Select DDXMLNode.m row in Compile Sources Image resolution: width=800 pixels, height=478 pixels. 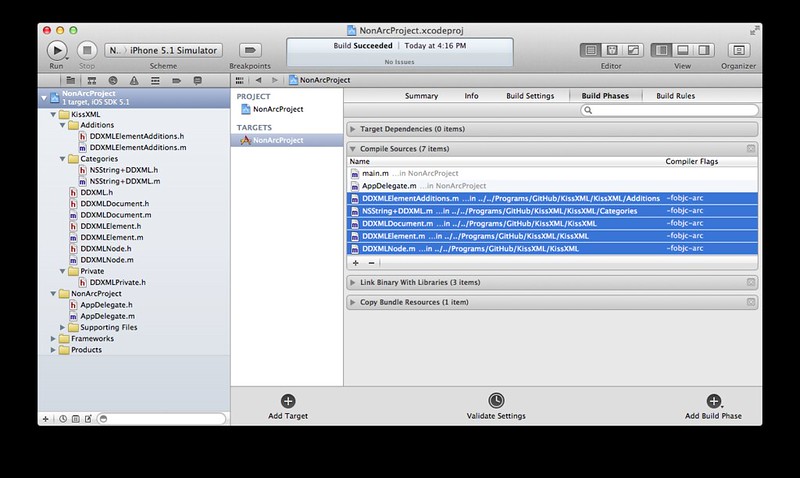[552, 248]
